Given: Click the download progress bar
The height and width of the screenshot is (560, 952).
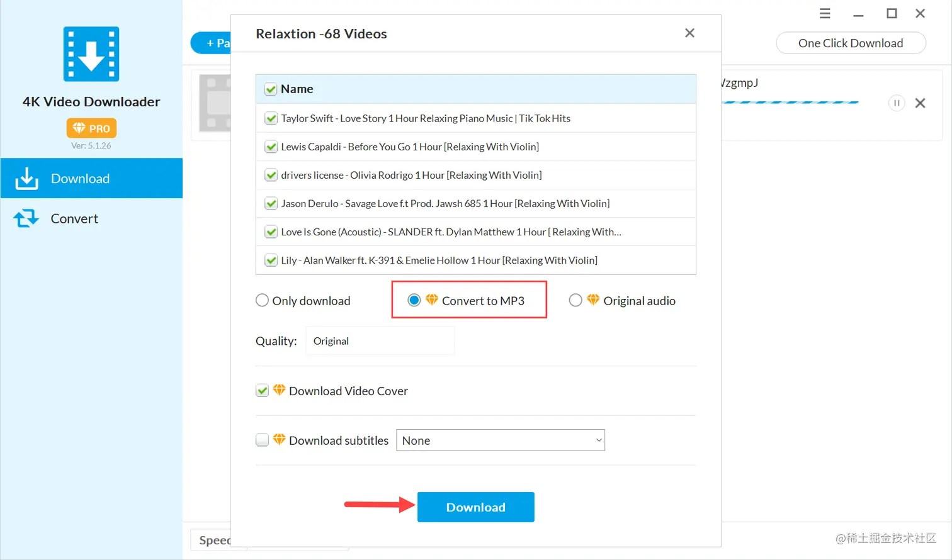Looking at the screenshot, I should [x=790, y=102].
